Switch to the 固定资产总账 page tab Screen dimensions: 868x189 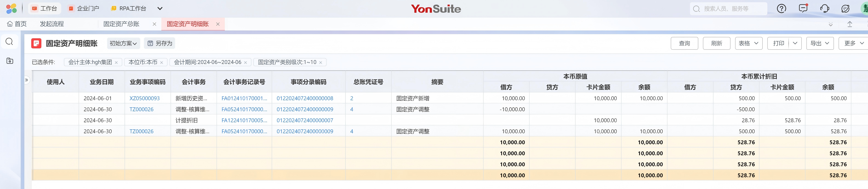[x=121, y=24]
